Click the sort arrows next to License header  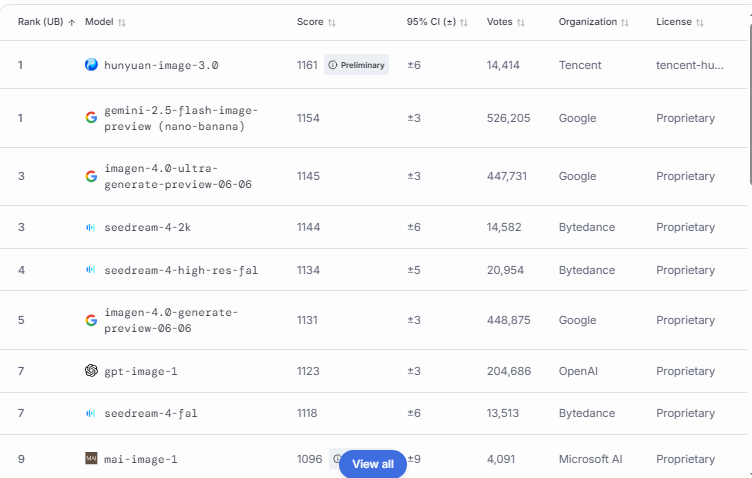700,23
